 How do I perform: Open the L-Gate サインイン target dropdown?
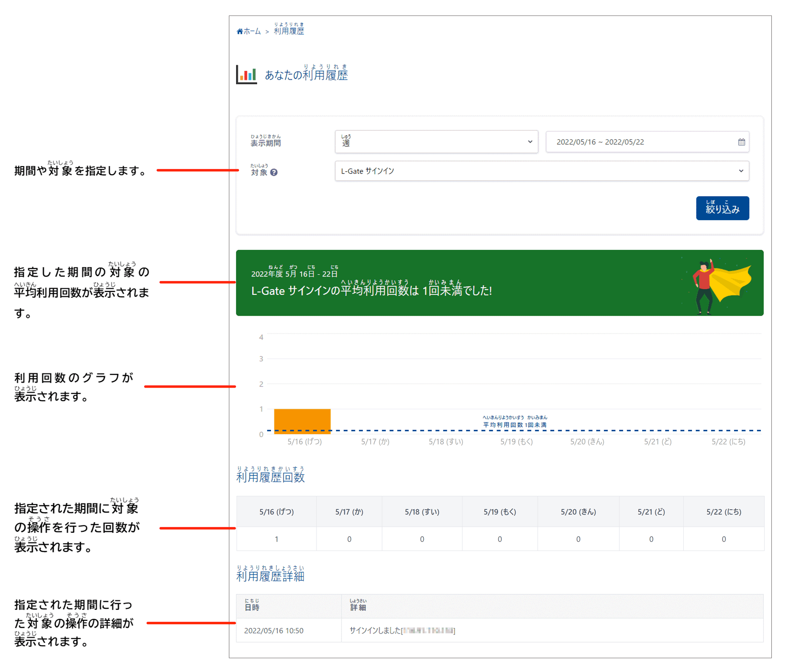pyautogui.click(x=542, y=171)
